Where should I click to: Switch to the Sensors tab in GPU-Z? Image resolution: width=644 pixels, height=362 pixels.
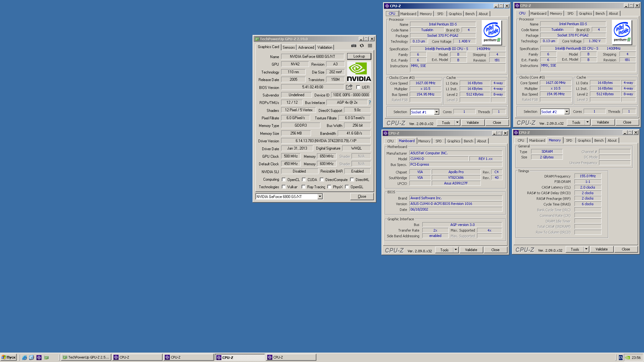(x=289, y=47)
